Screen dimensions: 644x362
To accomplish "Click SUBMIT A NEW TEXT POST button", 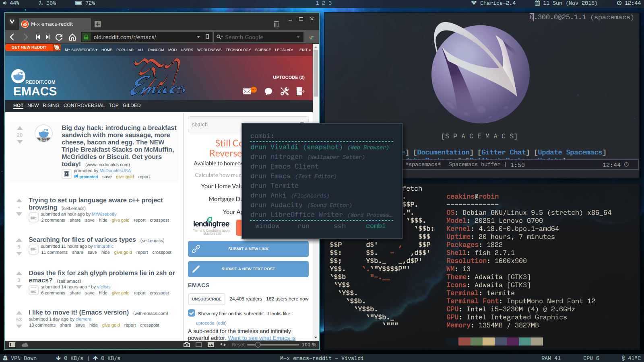I will pyautogui.click(x=248, y=269).
